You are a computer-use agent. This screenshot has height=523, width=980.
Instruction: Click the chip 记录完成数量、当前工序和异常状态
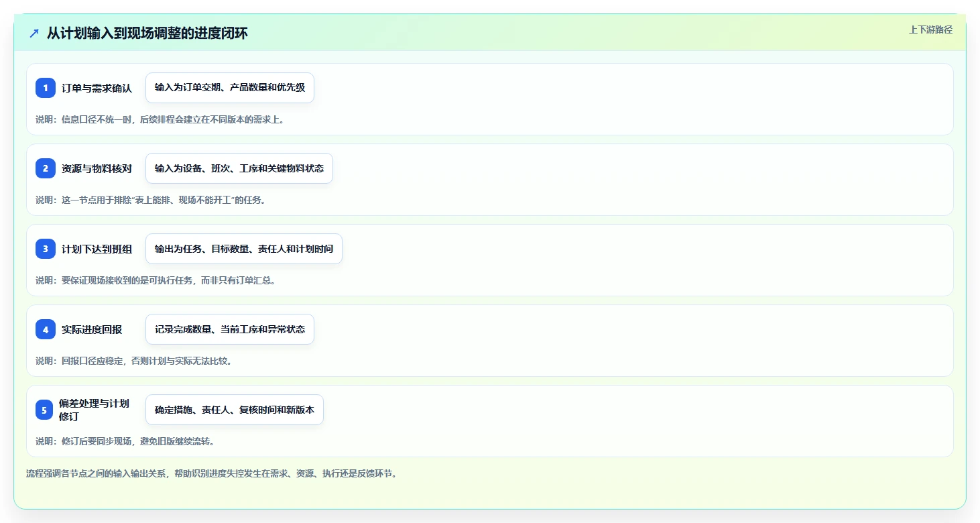pyautogui.click(x=230, y=329)
